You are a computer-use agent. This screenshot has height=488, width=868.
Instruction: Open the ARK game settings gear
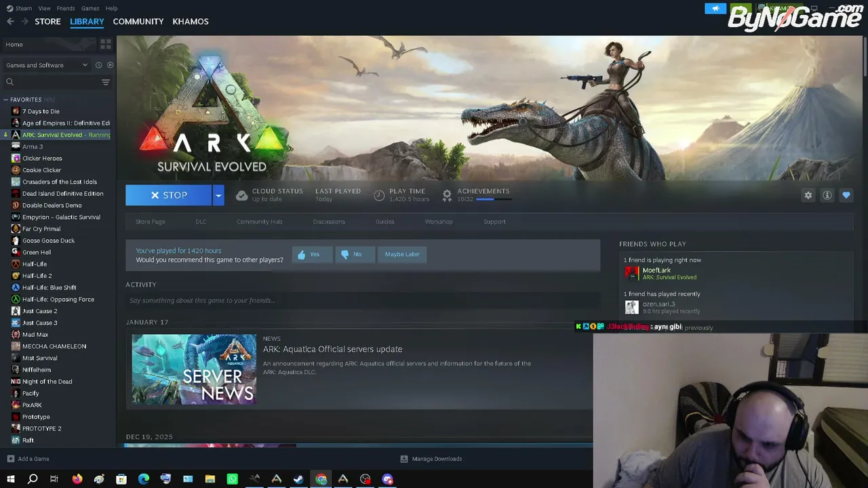[x=808, y=195]
